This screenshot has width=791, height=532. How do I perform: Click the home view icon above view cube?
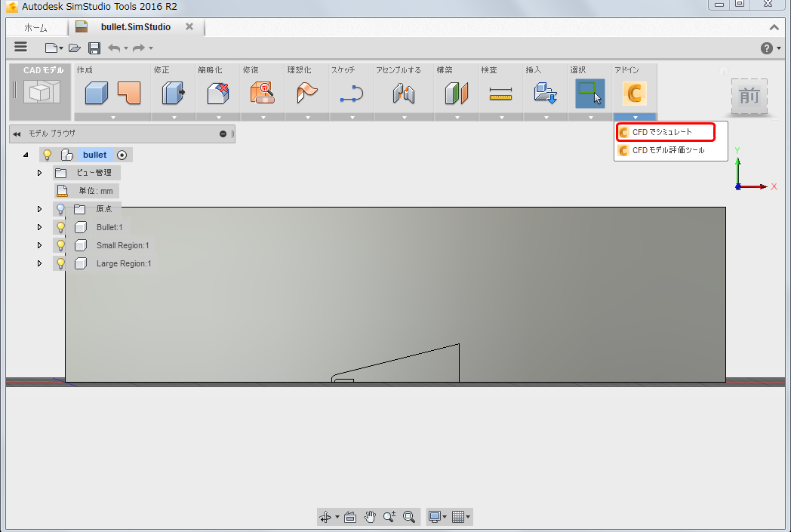click(x=725, y=71)
